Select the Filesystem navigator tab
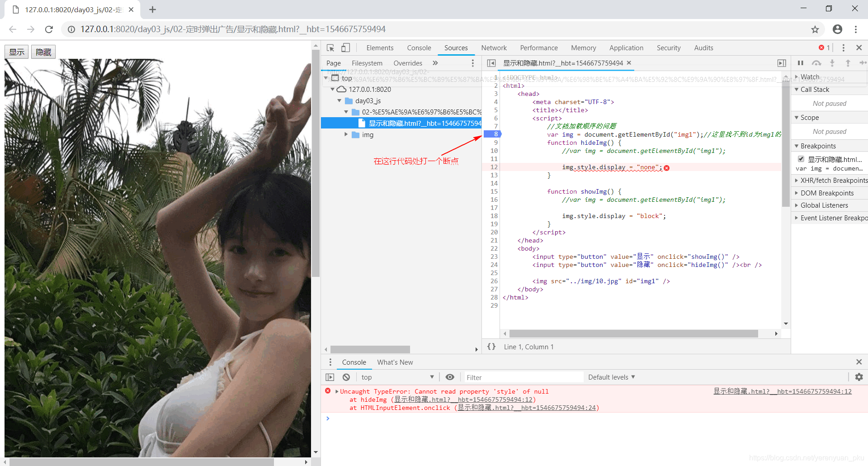This screenshot has height=466, width=868. (367, 63)
